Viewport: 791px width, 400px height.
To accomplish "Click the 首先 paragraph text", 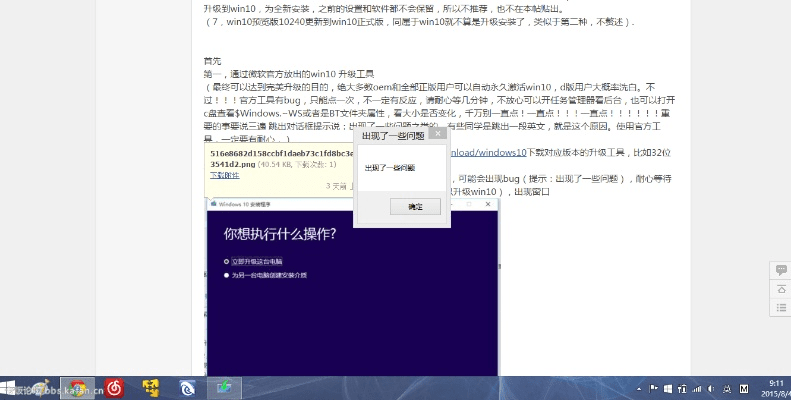I will click(212, 61).
